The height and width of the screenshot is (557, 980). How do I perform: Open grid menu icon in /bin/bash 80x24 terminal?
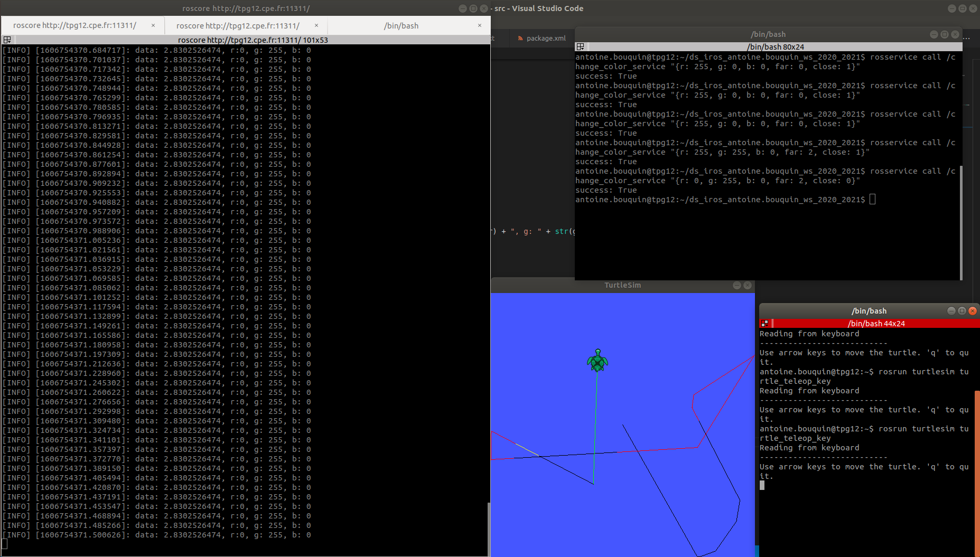580,46
